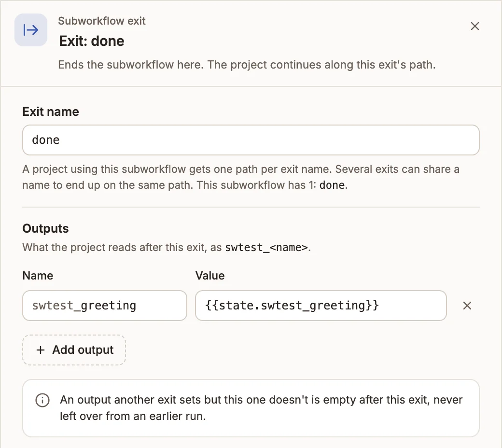Screen dimensions: 502x448
Task: Click the {{state.swtest_greeting}} value field
Action: pos(321,306)
